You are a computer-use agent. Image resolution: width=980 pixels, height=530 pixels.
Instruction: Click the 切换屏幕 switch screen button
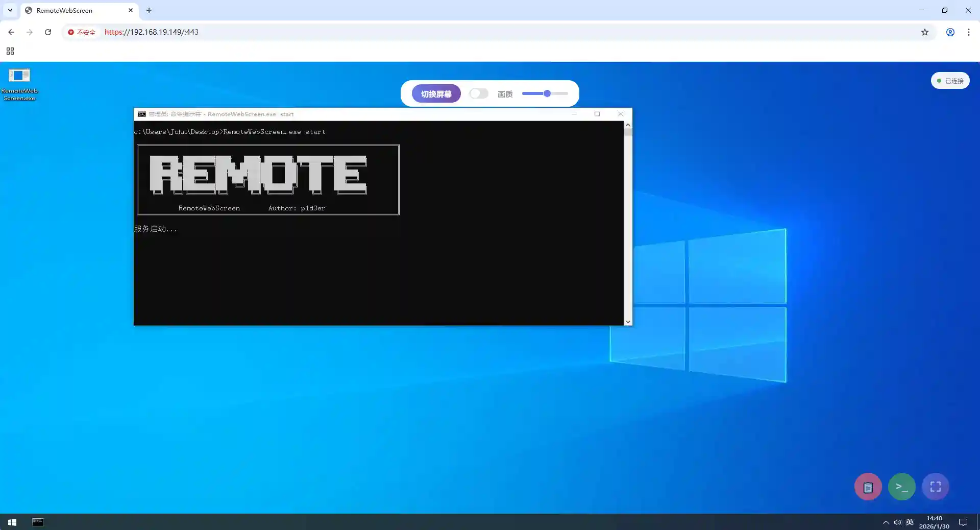click(x=436, y=94)
